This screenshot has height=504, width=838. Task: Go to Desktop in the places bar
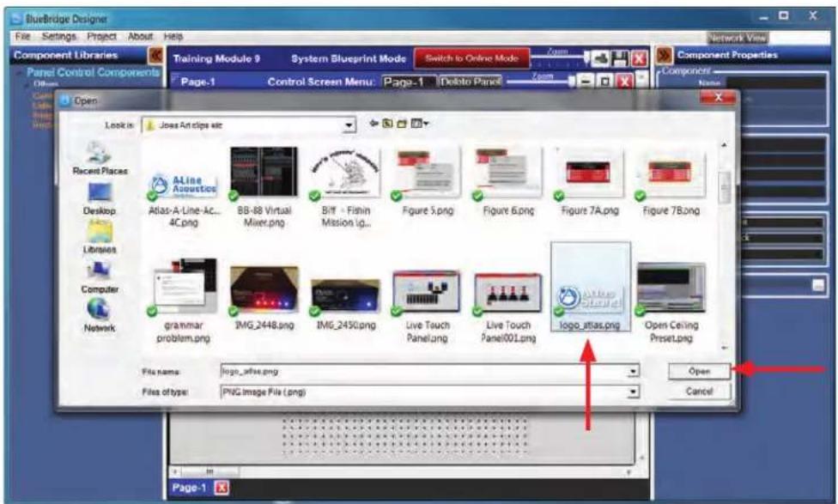point(100,199)
